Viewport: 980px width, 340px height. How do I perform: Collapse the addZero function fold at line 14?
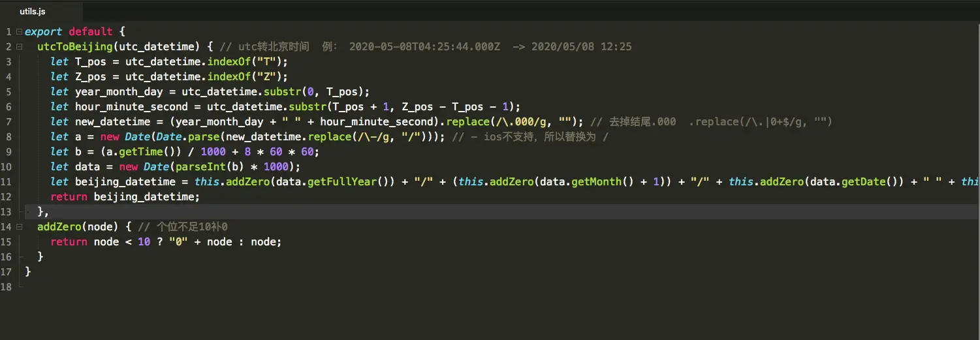(x=19, y=226)
